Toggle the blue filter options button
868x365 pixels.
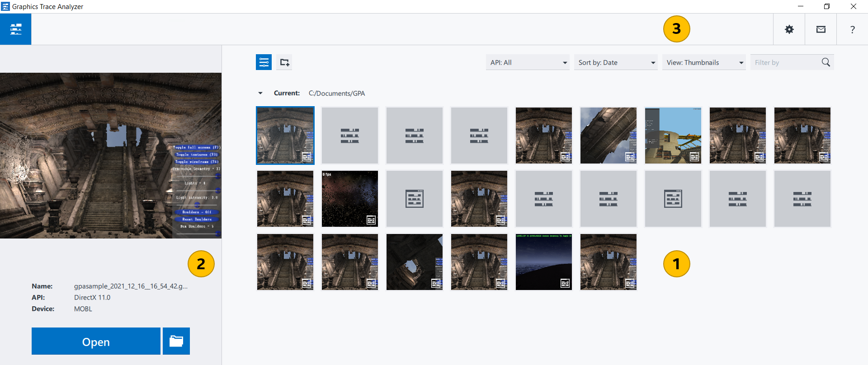(x=264, y=62)
